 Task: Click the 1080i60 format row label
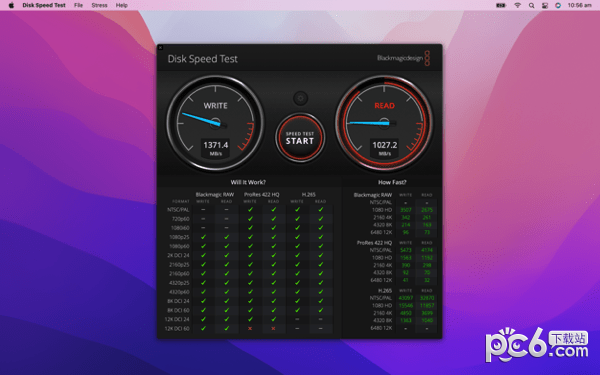click(180, 228)
